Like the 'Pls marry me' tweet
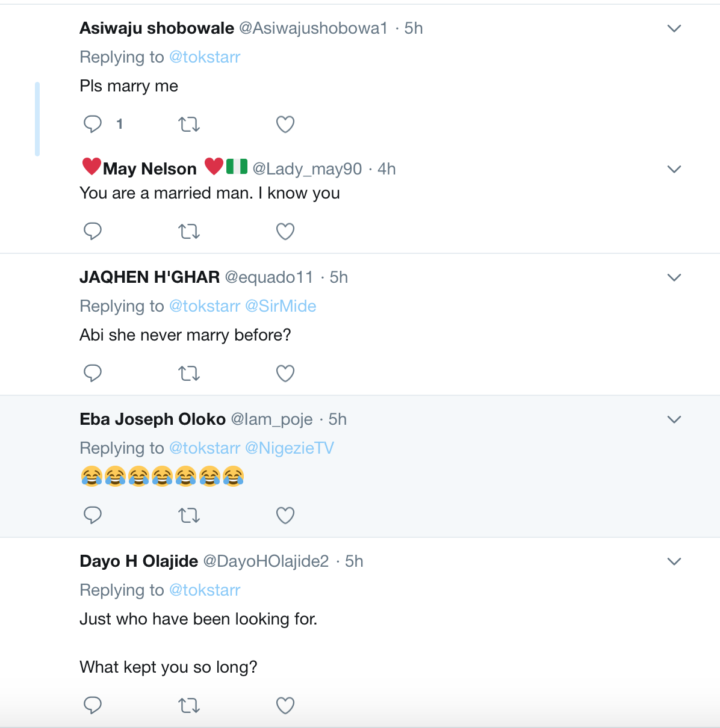Image resolution: width=720 pixels, height=728 pixels. point(285,125)
